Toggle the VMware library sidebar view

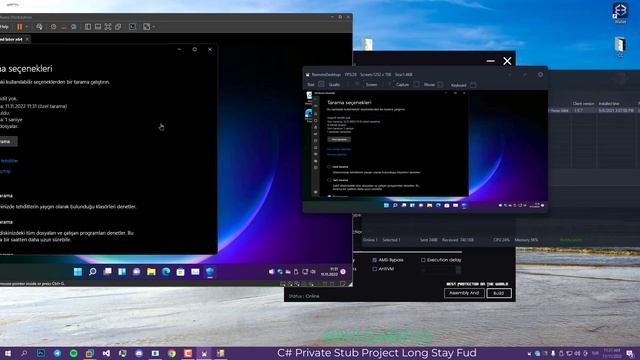[x=88, y=27]
